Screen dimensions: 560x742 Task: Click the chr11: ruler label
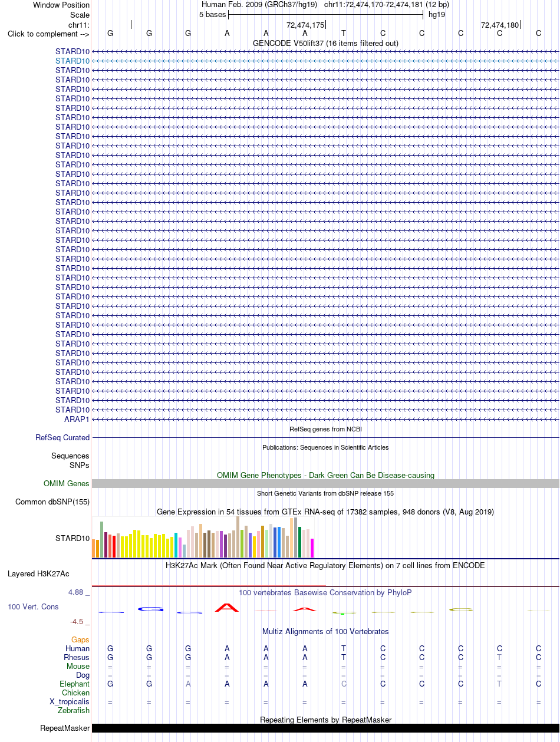[79, 24]
